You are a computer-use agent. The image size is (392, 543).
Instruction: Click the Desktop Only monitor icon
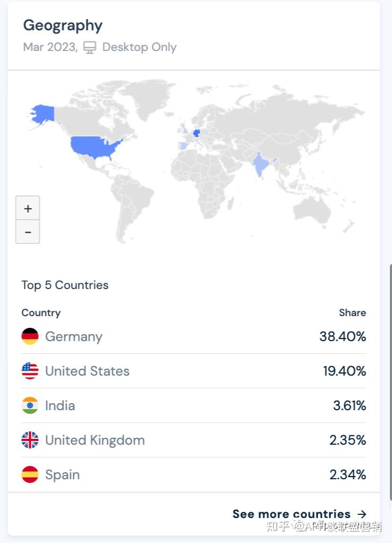(90, 48)
